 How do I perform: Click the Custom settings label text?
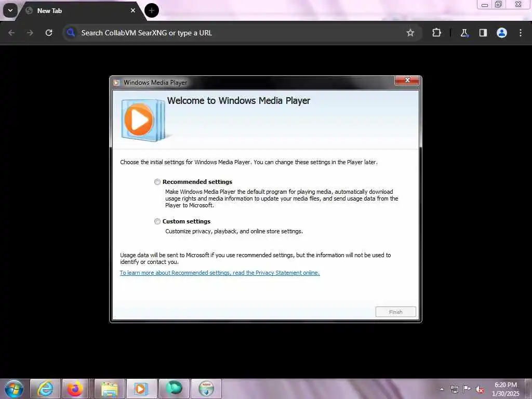point(187,221)
